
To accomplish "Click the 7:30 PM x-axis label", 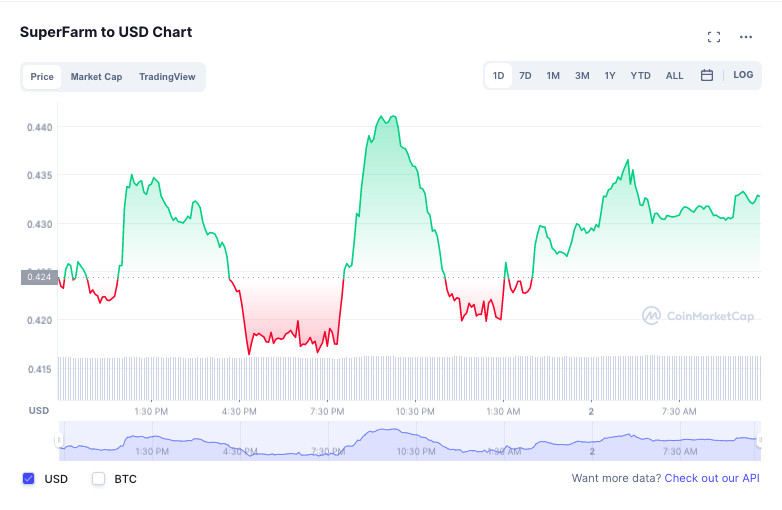I will pyautogui.click(x=327, y=412).
